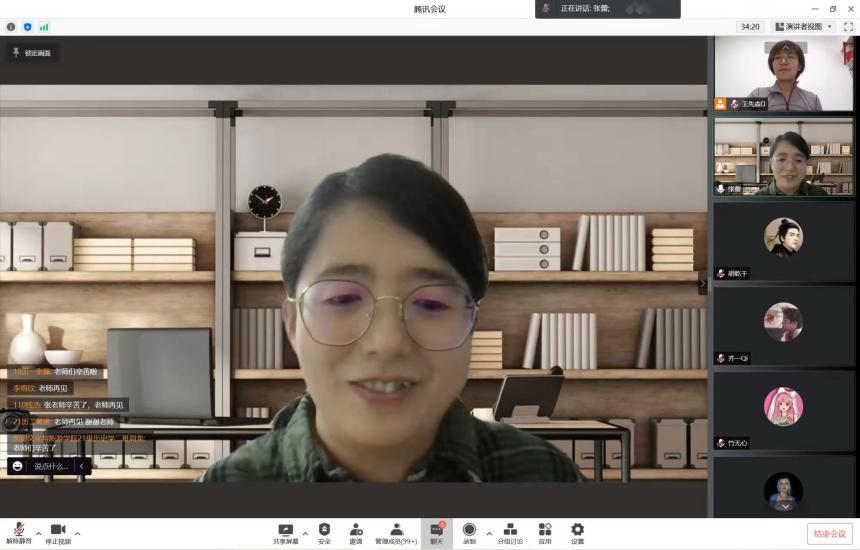Invite participants with 邀请 icon
The image size is (860, 550).
(x=356, y=533)
